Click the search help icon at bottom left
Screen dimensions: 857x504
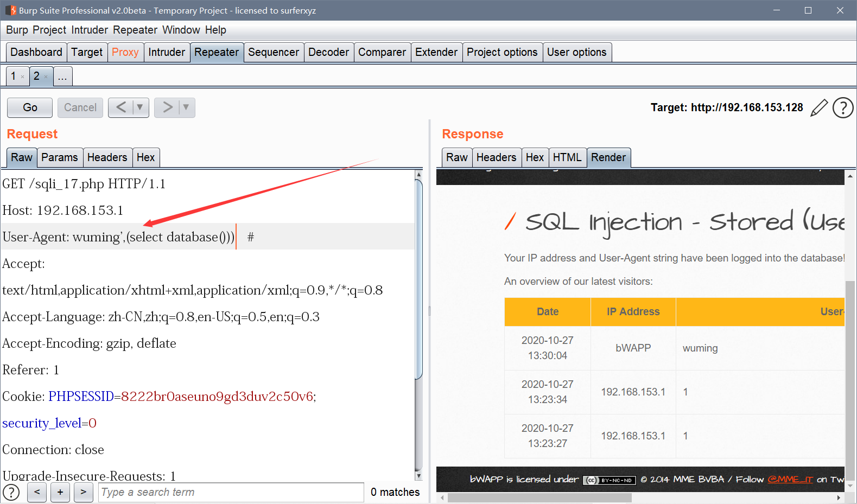pos(11,492)
